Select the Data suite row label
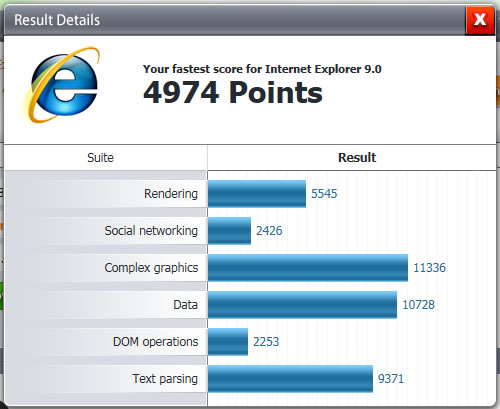 185,305
